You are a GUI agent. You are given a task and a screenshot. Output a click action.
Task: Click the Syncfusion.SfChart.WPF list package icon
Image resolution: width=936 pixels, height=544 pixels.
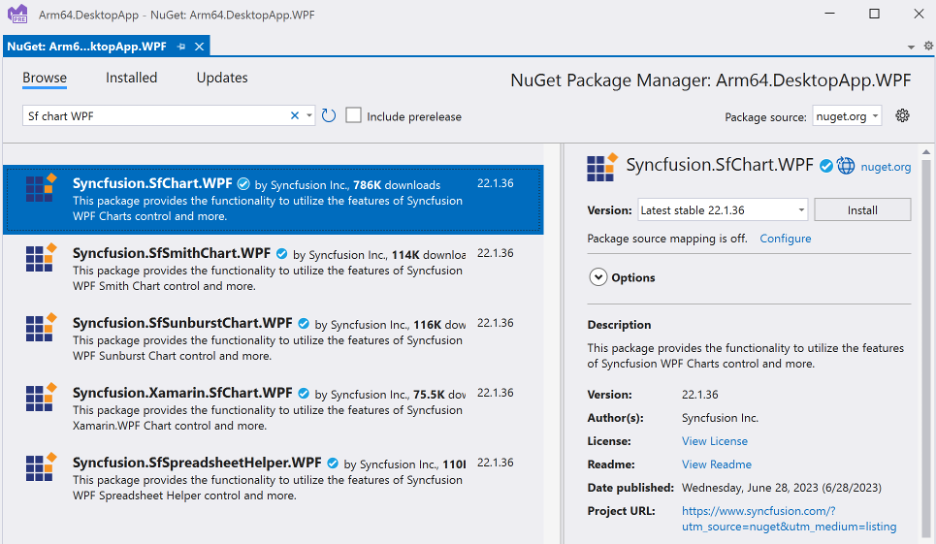pyautogui.click(x=41, y=188)
